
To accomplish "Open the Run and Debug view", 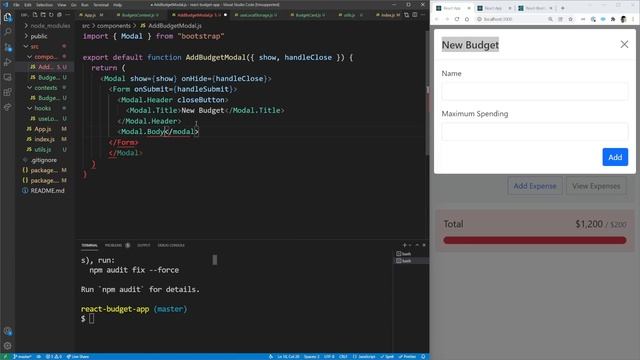I will [7, 62].
